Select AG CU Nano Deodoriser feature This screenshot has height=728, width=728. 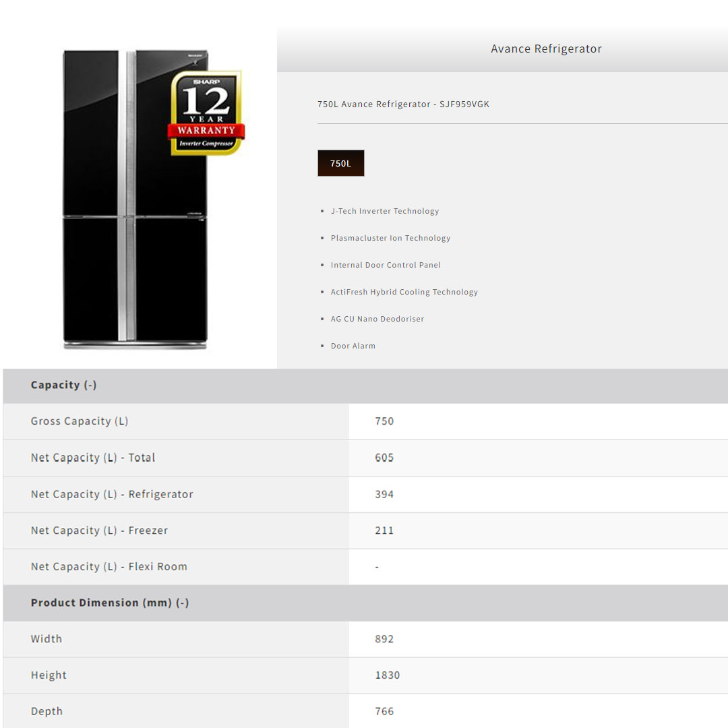[x=377, y=319]
